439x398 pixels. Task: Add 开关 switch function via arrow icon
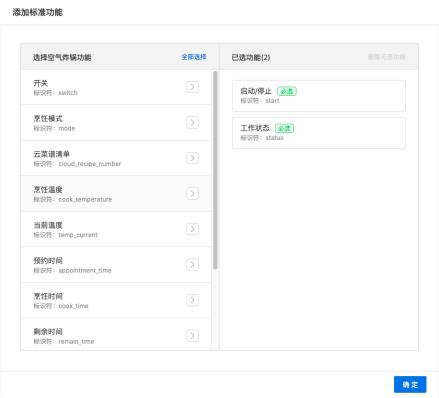(192, 87)
